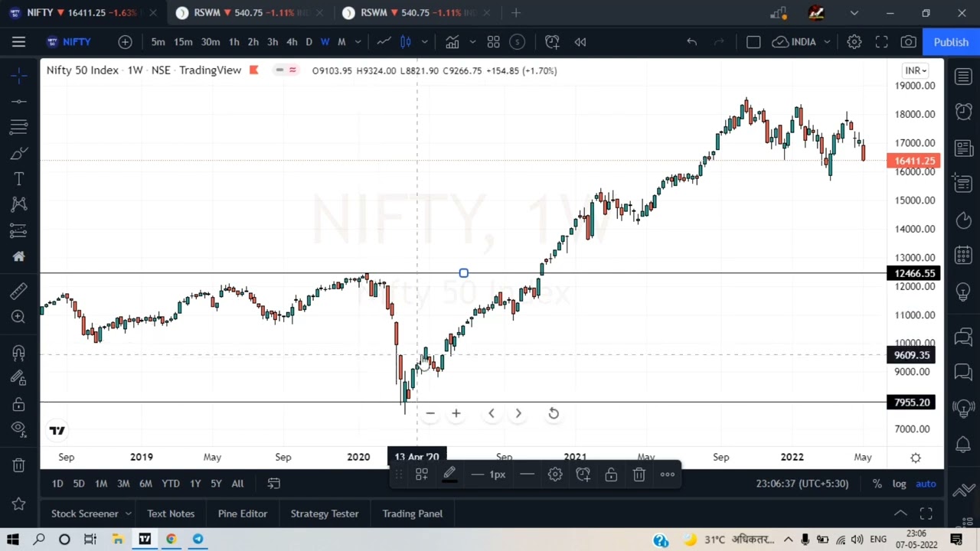
Task: Open the Text Notes tab
Action: tap(171, 514)
